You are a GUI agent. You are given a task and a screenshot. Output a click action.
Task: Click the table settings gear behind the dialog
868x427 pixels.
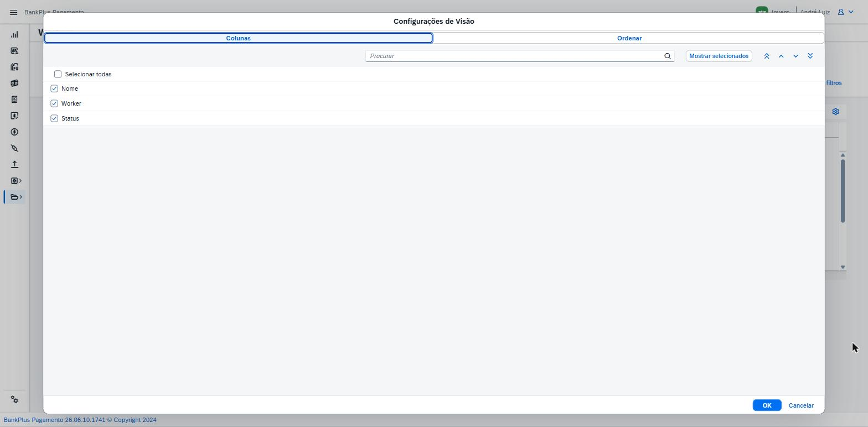[x=835, y=111]
